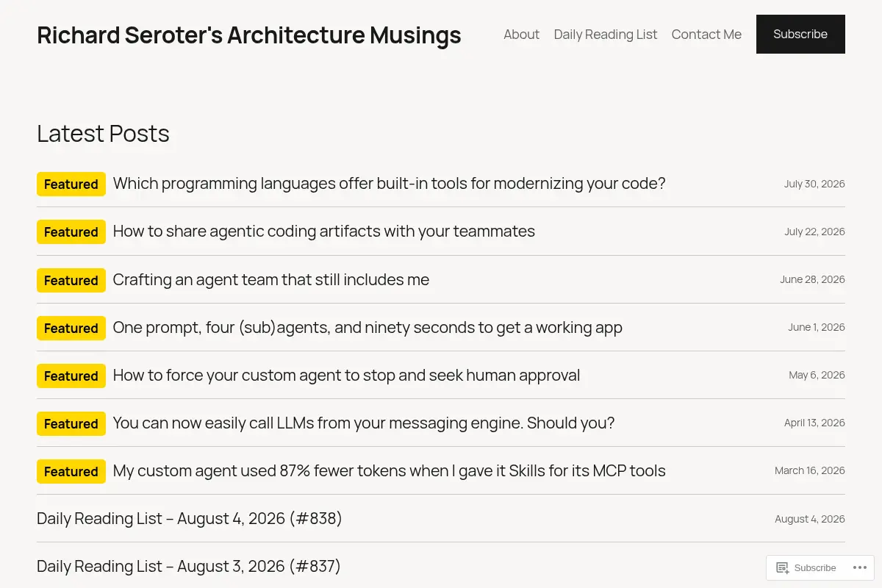The height and width of the screenshot is (588, 882).
Task: Open Daily Reading List #837 post
Action: tap(189, 566)
